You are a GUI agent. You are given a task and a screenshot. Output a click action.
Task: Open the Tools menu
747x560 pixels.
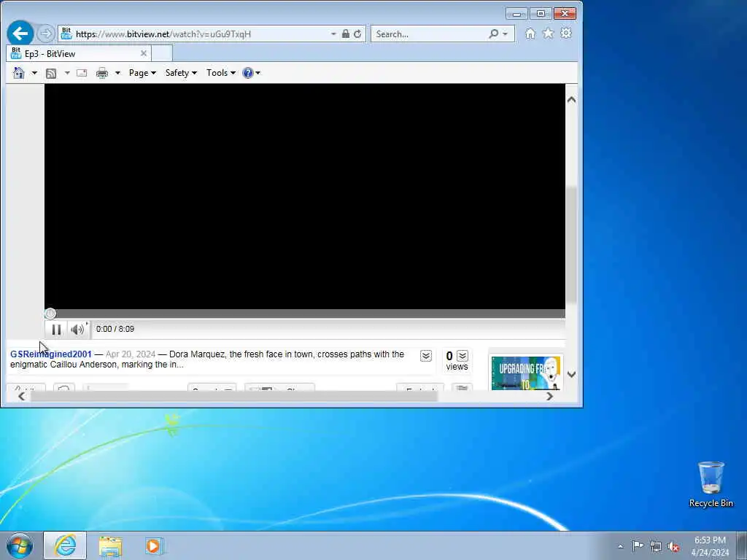(220, 73)
